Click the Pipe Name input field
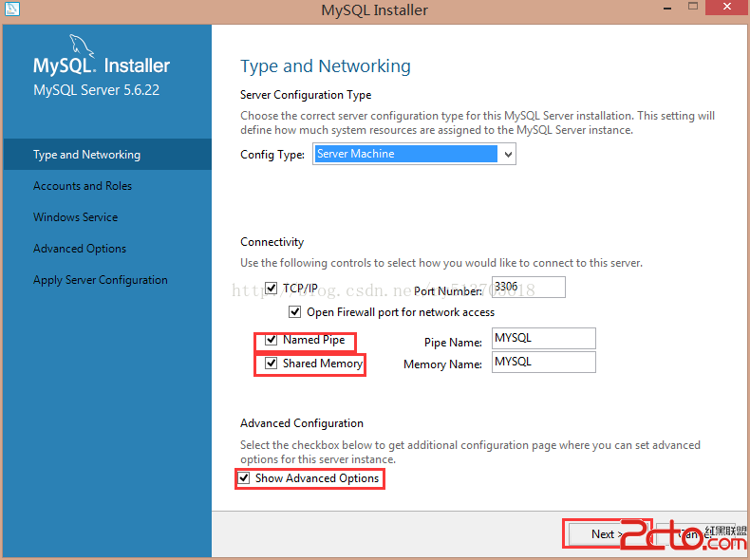Viewport: 750px width, 560px height. (x=544, y=338)
